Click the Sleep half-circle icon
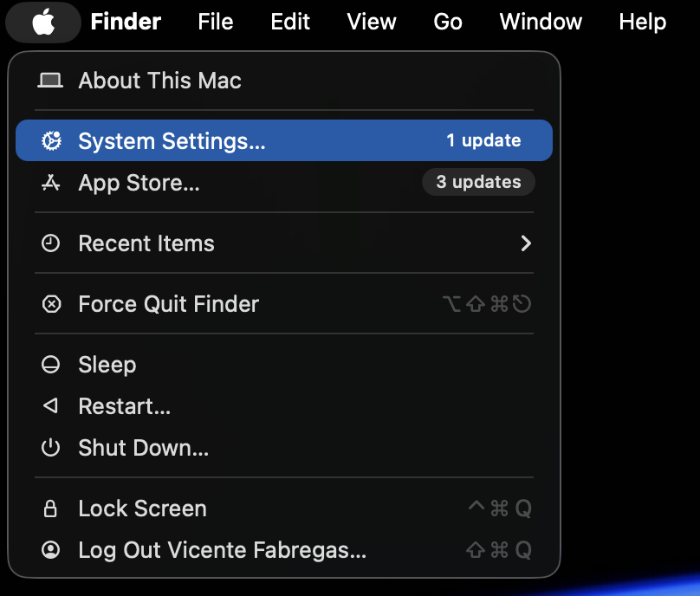700x596 pixels. point(50,365)
